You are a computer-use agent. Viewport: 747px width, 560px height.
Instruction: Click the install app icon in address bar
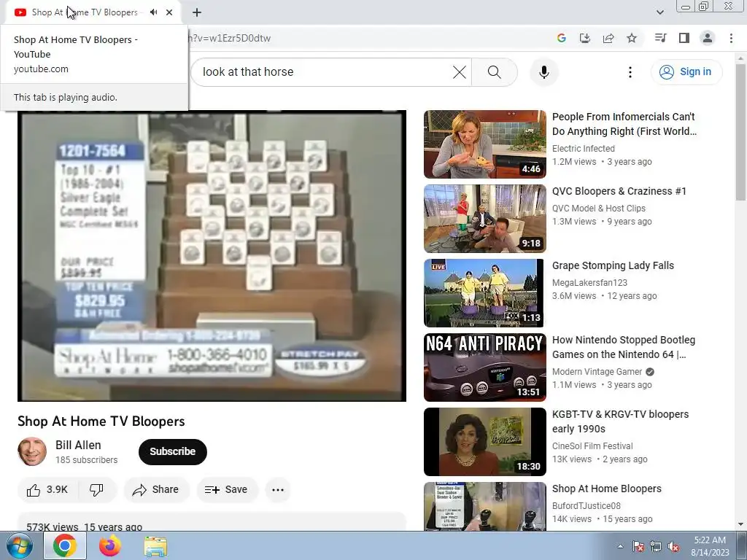point(584,38)
